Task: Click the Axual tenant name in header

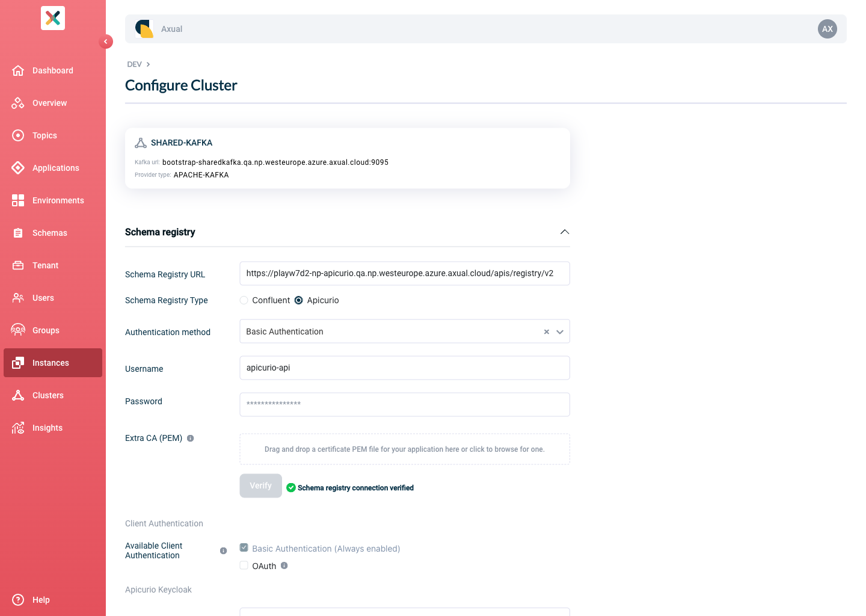Action: [x=171, y=29]
